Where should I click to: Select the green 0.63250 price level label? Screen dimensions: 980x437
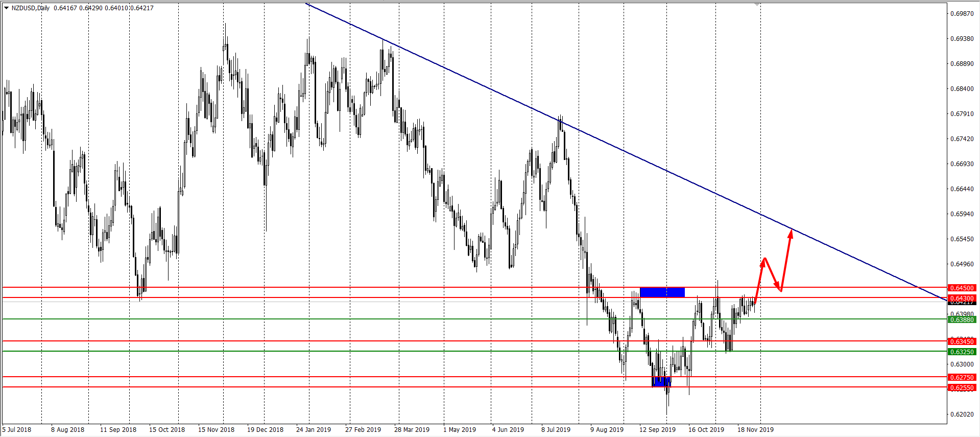click(962, 352)
